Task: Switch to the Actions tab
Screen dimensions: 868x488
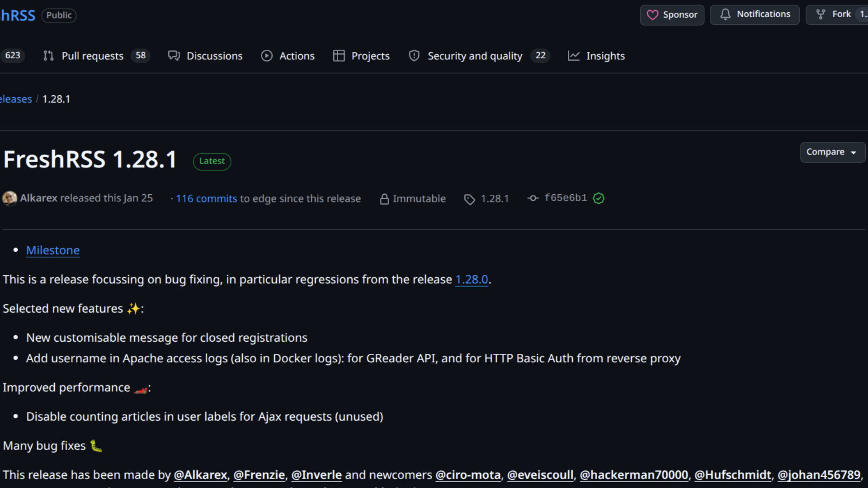Action: [288, 56]
